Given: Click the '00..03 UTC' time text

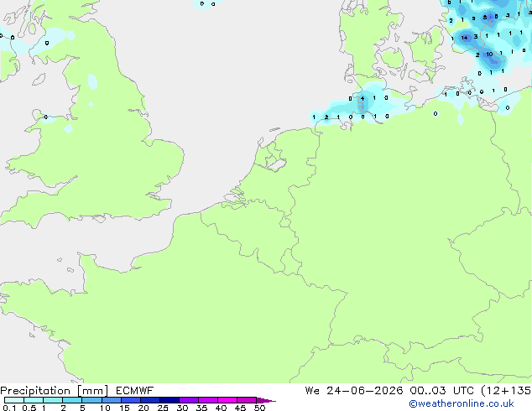Looking at the screenshot, I should pos(441,391).
